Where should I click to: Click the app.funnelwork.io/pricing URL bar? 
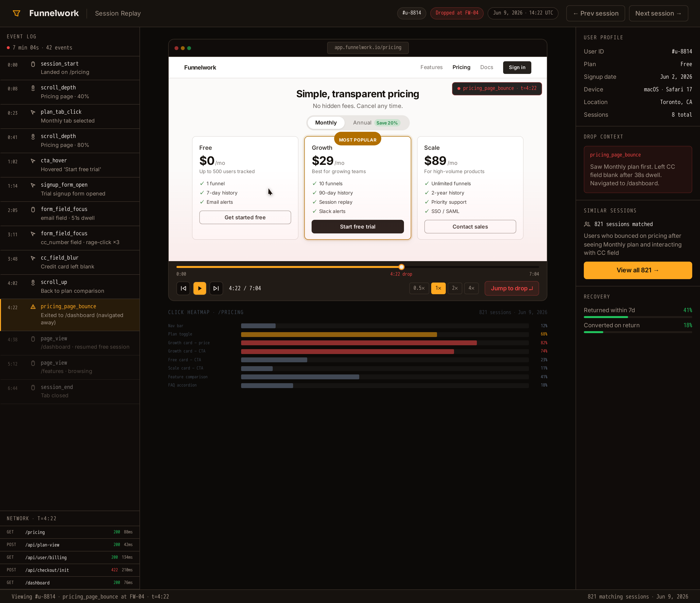pyautogui.click(x=367, y=48)
